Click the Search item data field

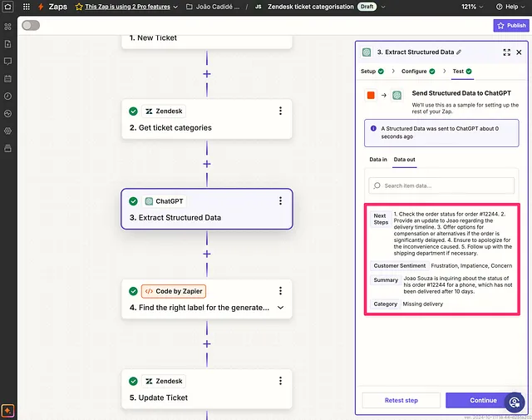pyautogui.click(x=441, y=185)
